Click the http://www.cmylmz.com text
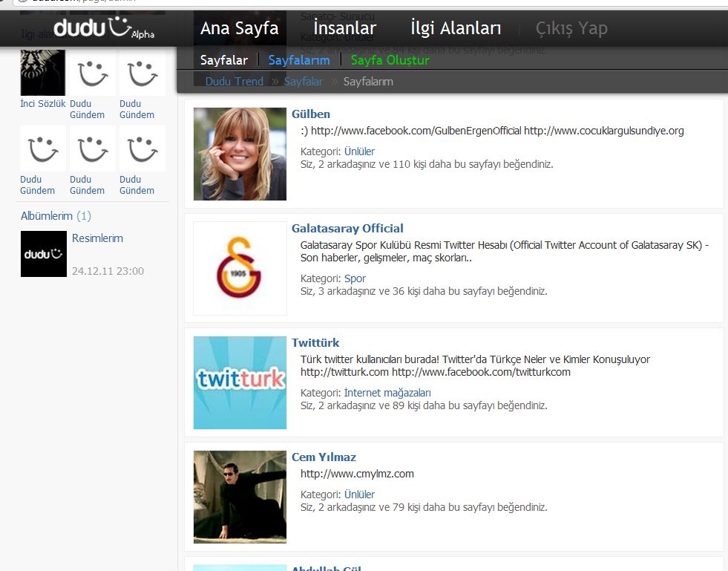Screen dimensions: 728x571 pos(357,474)
